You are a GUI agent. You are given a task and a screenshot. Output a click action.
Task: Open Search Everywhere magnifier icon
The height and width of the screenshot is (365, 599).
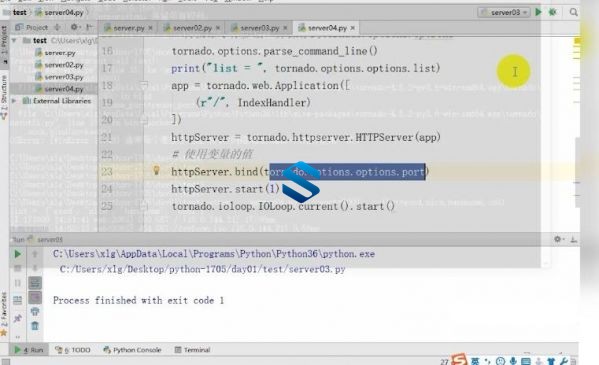(x=573, y=12)
